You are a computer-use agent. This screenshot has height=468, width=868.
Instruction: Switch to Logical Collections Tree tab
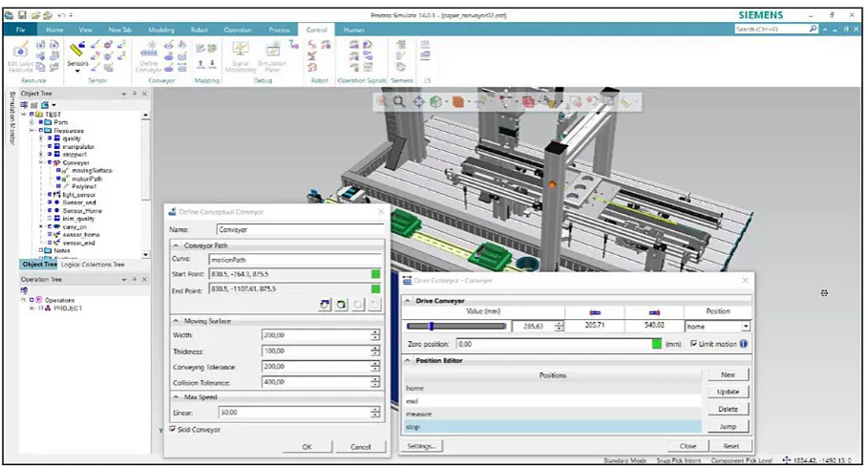pos(93,265)
